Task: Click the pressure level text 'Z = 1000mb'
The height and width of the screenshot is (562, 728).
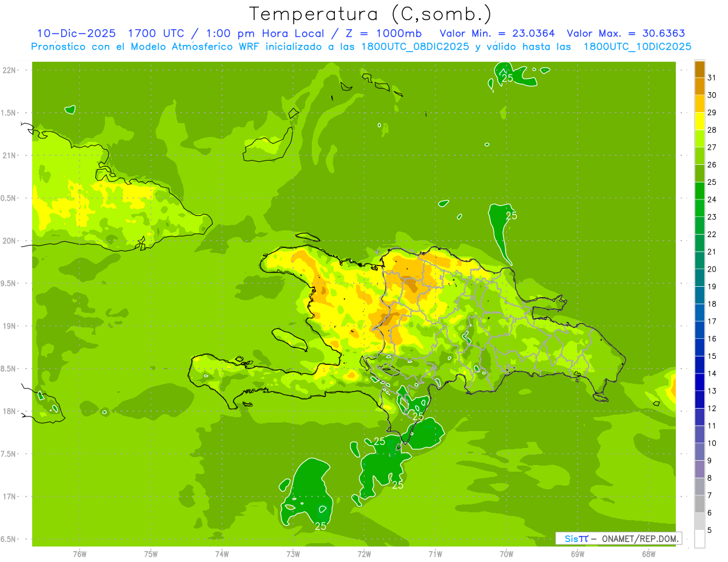Action: tap(383, 33)
